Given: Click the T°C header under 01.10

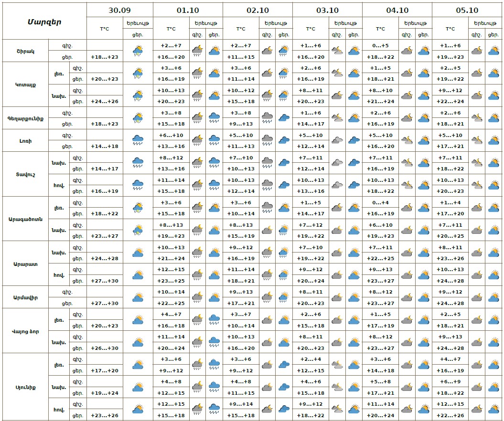Looking at the screenshot, I should [171, 29].
